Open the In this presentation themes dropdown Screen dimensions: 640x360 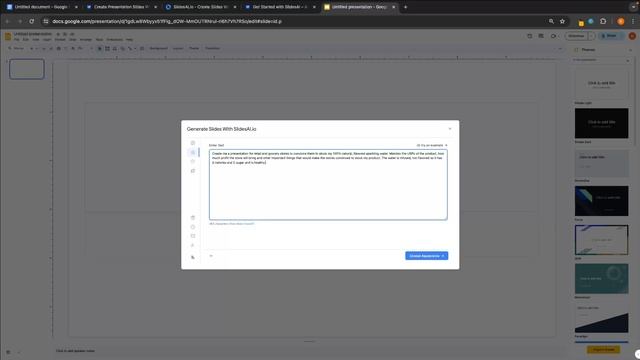[602, 60]
